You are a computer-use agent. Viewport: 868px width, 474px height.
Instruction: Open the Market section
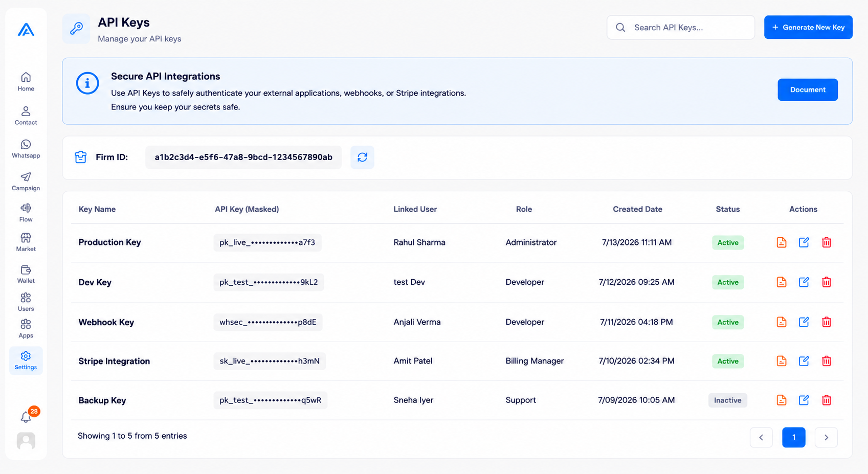click(x=26, y=242)
